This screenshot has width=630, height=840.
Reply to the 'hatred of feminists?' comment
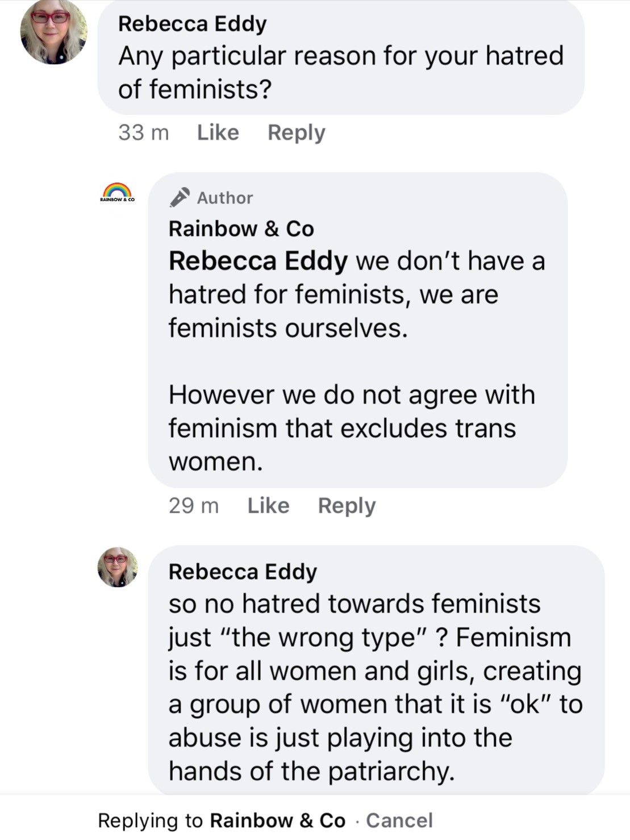pos(296,132)
